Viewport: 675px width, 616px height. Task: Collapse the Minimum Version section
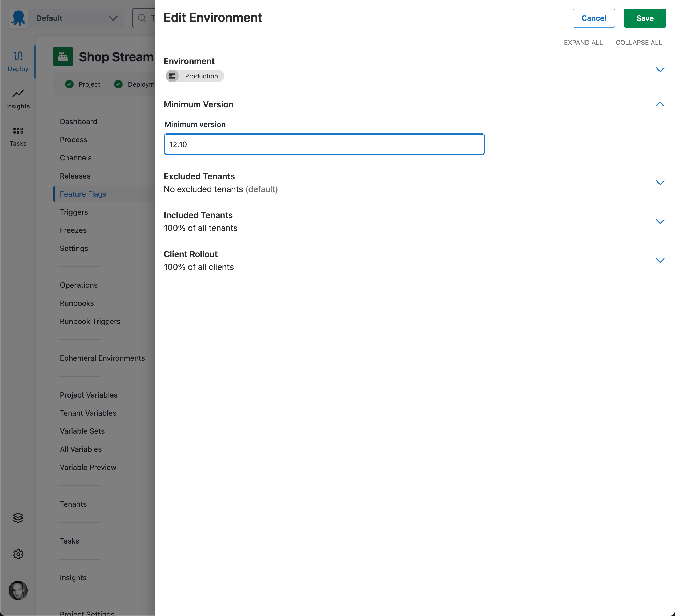tap(660, 104)
